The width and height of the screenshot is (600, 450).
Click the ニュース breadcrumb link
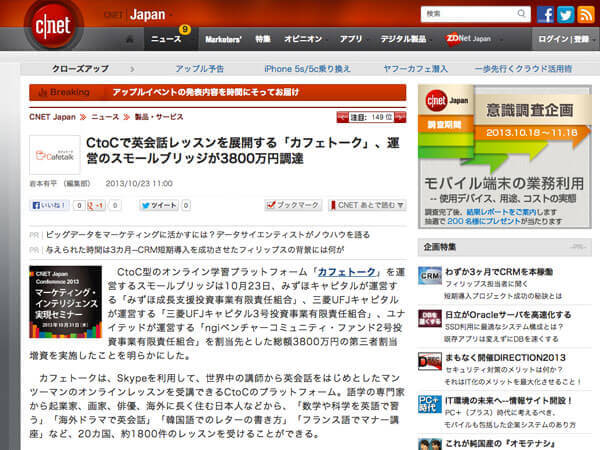[105, 117]
